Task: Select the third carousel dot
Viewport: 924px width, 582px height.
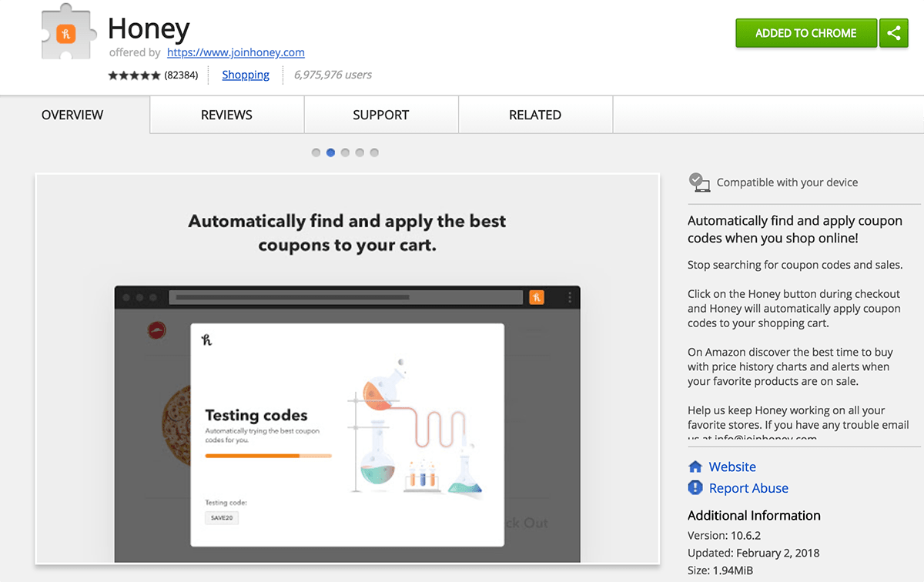Action: tap(345, 152)
